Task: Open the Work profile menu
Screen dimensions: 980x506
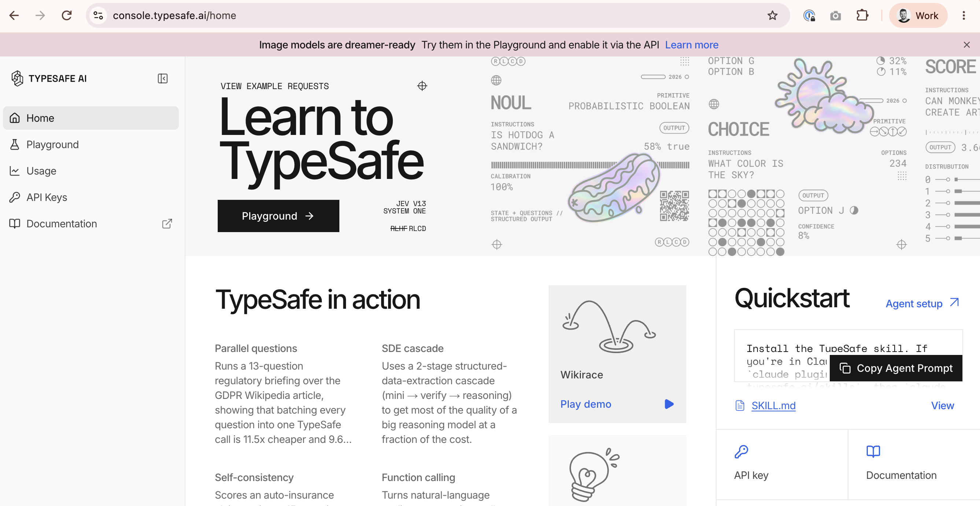Action: [918, 16]
